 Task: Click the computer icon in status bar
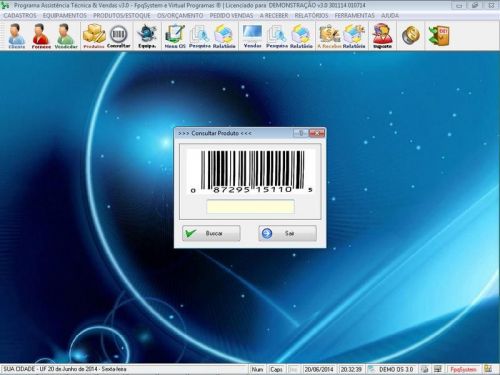438,369
